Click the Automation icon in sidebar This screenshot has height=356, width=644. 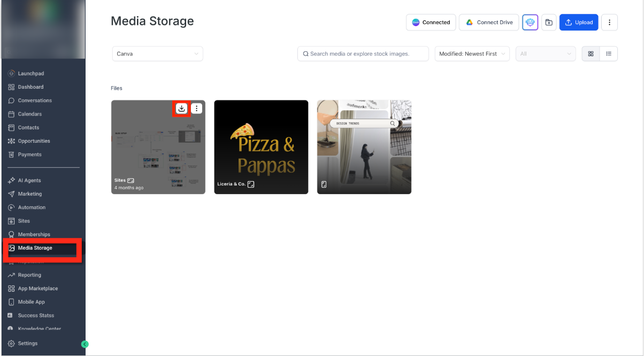click(x=11, y=207)
